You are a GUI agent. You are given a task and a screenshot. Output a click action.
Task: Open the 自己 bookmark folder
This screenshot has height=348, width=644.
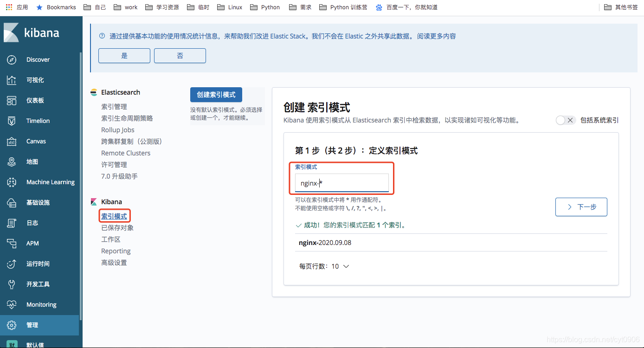point(95,7)
